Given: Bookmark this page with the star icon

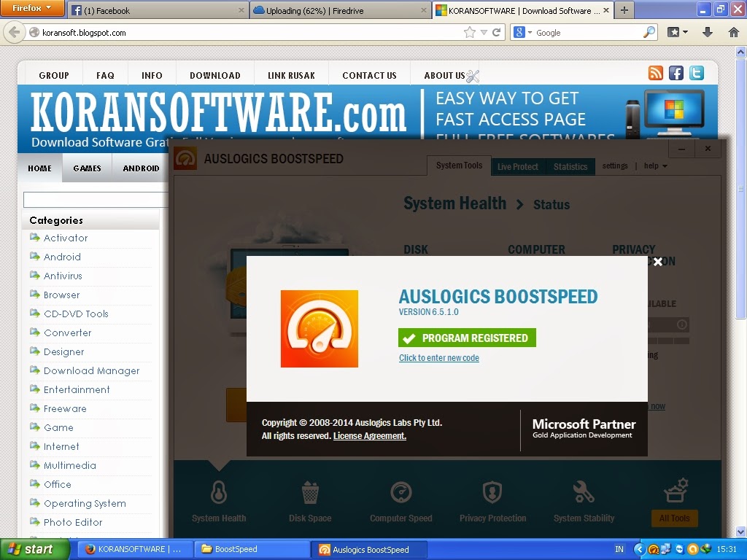Looking at the screenshot, I should click(x=470, y=32).
